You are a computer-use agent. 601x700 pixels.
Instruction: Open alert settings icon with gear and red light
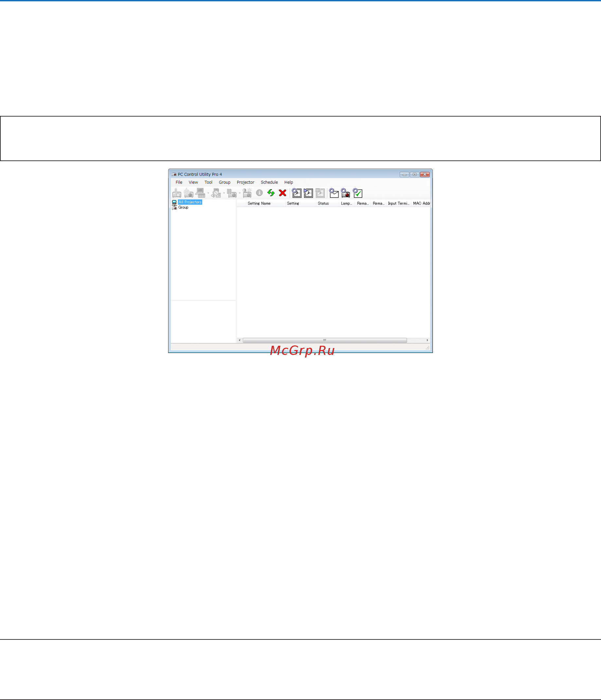pos(345,193)
